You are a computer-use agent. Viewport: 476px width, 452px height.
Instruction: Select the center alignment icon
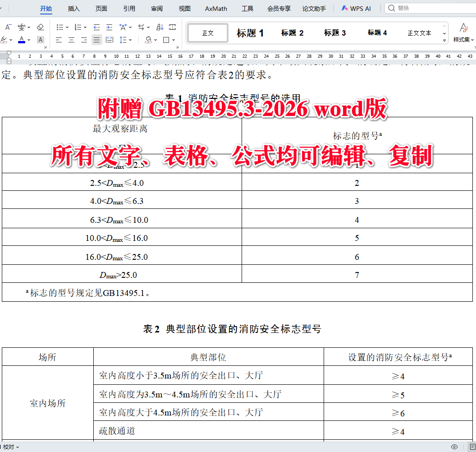[71, 40]
